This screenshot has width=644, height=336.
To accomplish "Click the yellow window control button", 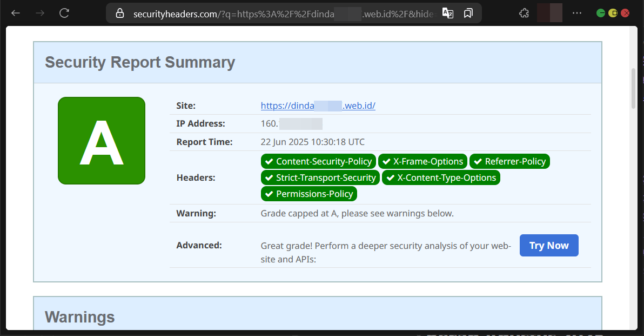I will [613, 13].
